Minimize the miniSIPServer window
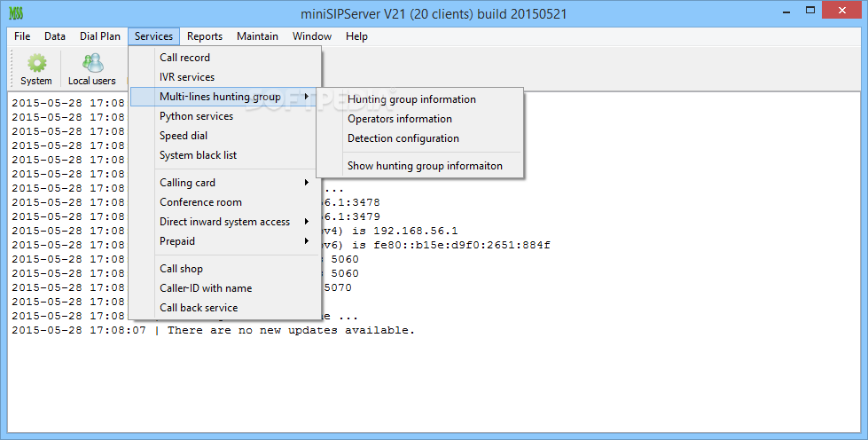Image resolution: width=868 pixels, height=440 pixels. pos(786,11)
